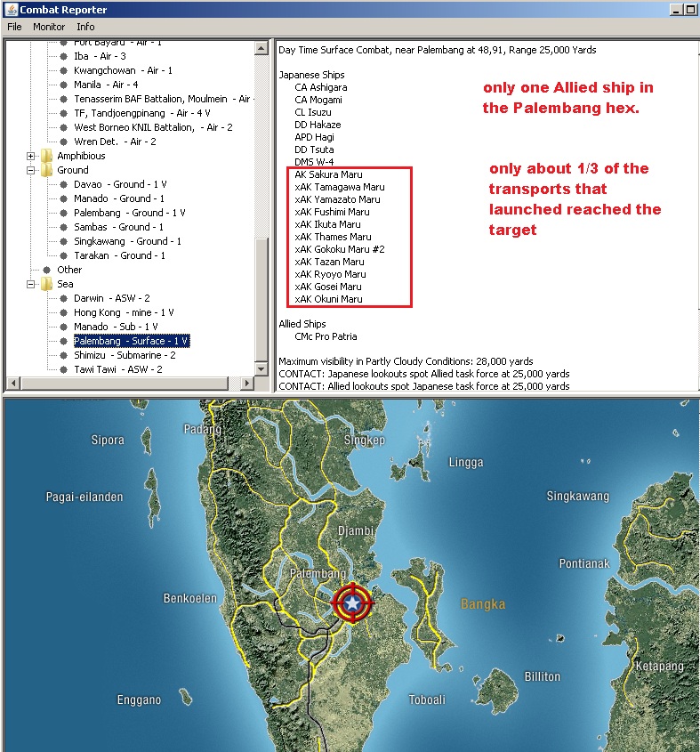Select TF, Tandjoengpinang - Air - 4 V

[142, 113]
